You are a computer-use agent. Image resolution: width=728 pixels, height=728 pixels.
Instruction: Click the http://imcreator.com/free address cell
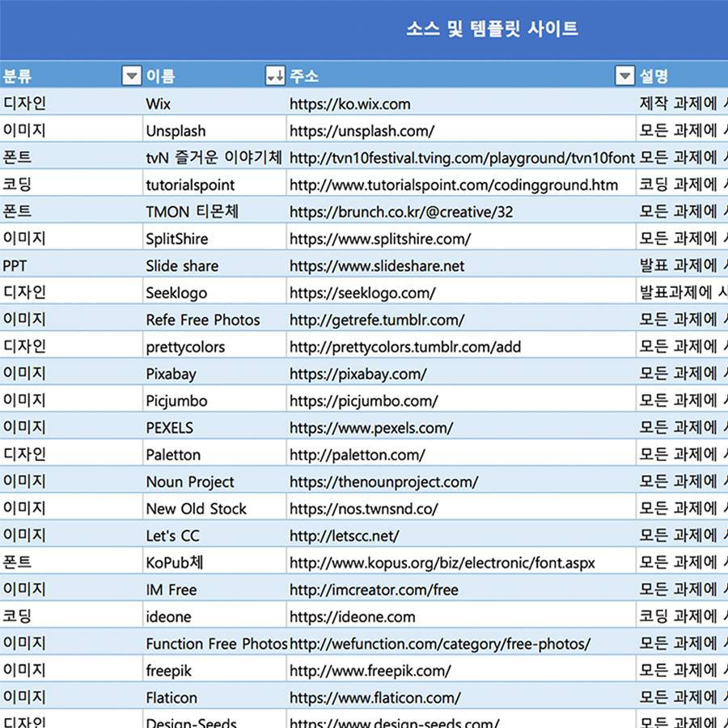(461, 589)
